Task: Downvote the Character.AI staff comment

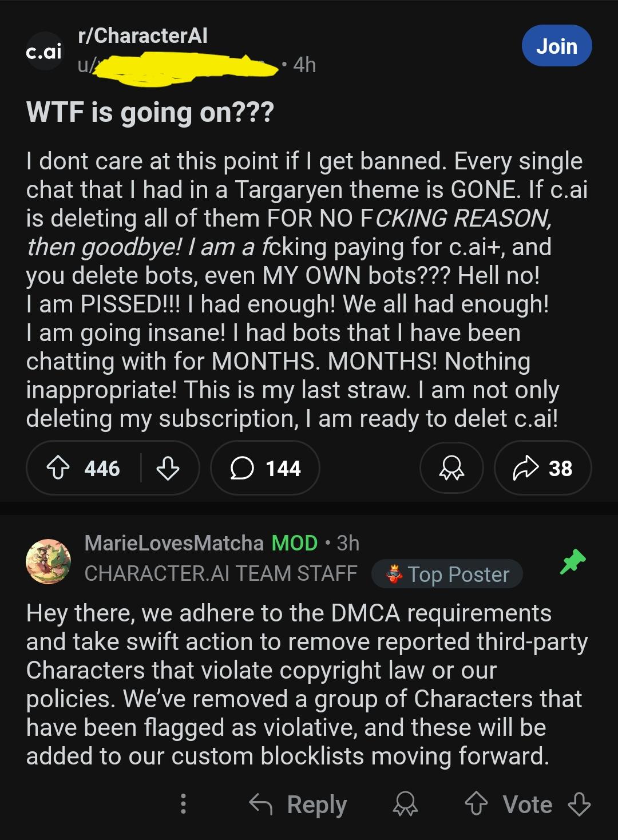Action: tap(579, 804)
